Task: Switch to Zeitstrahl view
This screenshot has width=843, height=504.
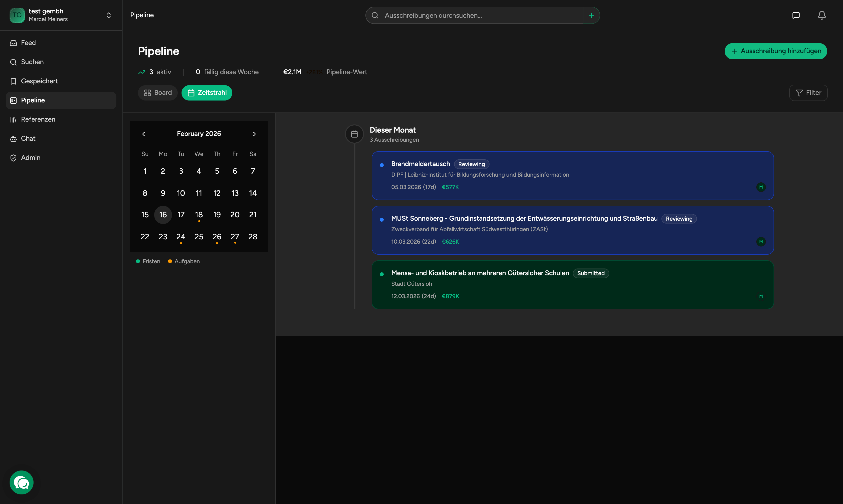Action: pos(207,93)
